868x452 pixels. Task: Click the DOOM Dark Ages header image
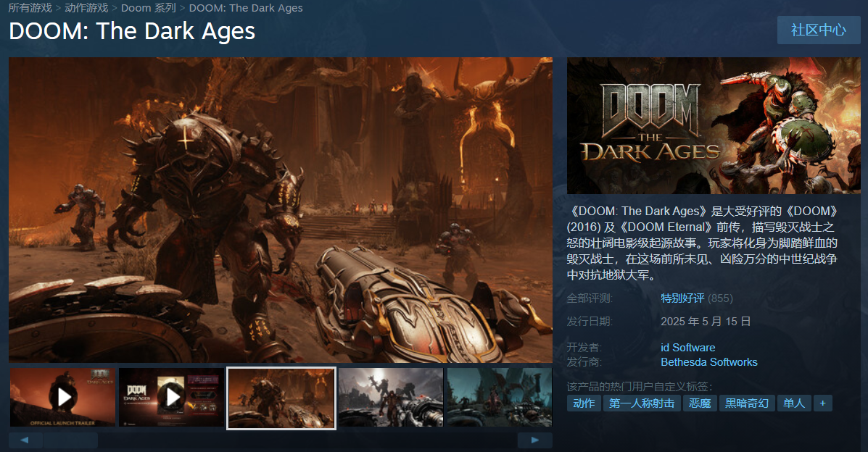pos(714,125)
